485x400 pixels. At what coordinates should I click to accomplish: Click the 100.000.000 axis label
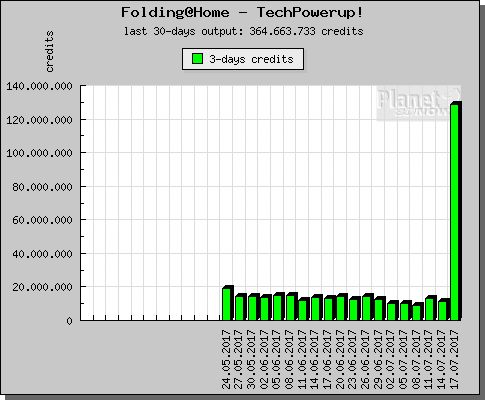(39, 153)
